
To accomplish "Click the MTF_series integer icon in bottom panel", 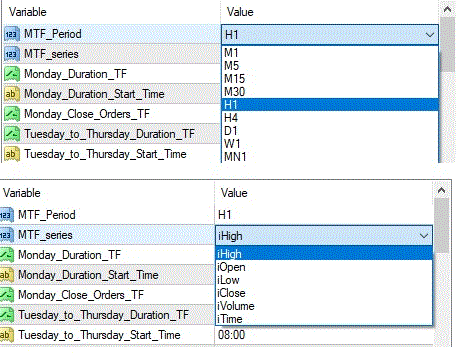I will pos(6,235).
